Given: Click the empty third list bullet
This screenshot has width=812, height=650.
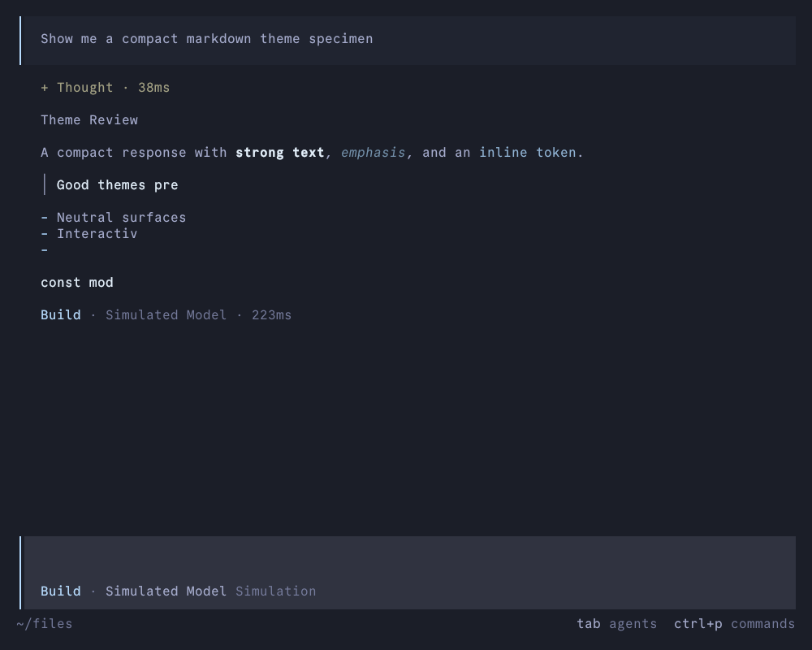Looking at the screenshot, I should click(45, 250).
